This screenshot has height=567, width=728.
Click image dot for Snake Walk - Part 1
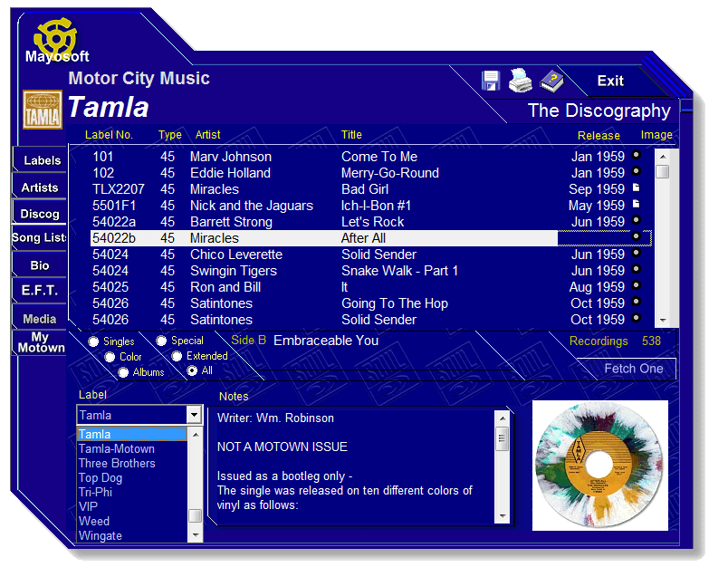click(x=636, y=269)
